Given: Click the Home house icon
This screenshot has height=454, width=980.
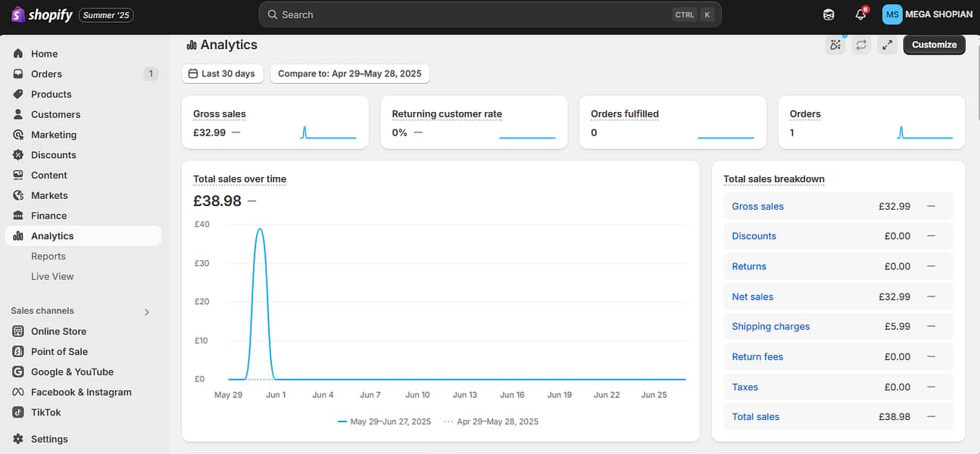Looking at the screenshot, I should point(18,54).
